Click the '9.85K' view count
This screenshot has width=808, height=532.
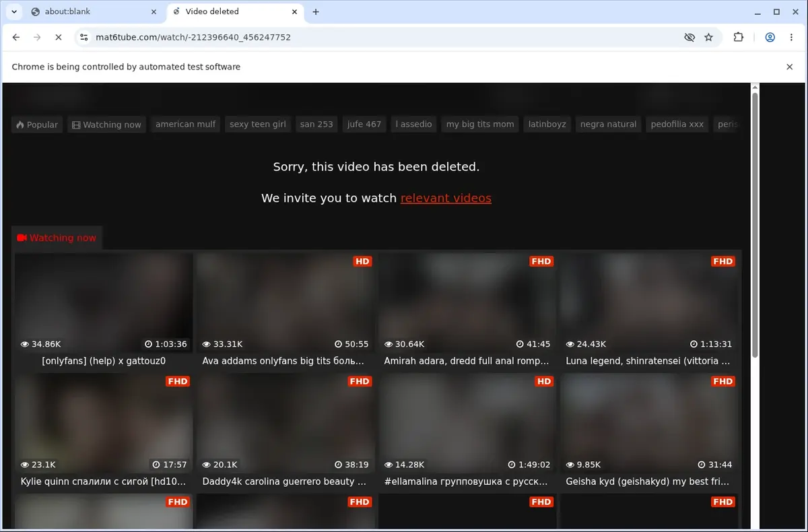583,465
